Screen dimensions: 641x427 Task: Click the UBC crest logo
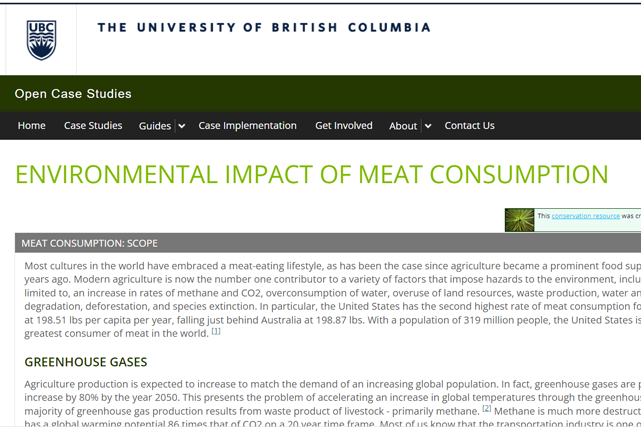click(x=41, y=40)
